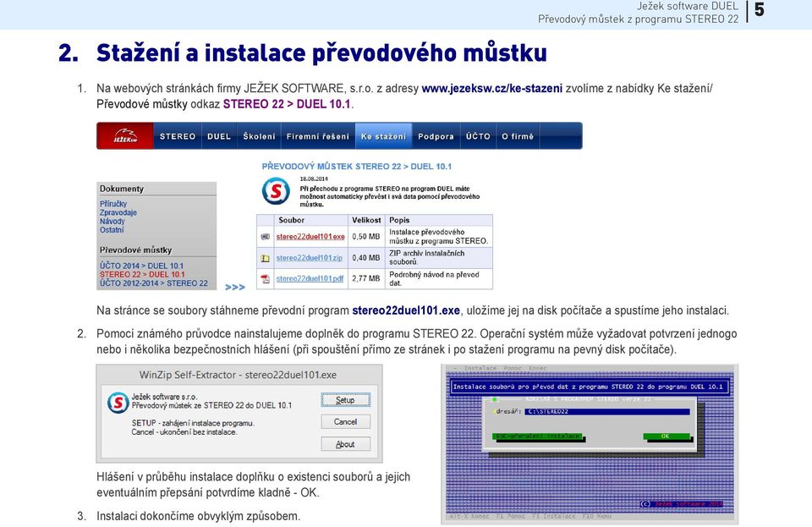This screenshot has width=812, height=527.
Task: Click the exe file icon beside stereo22duel101.exe
Action: [x=265, y=237]
